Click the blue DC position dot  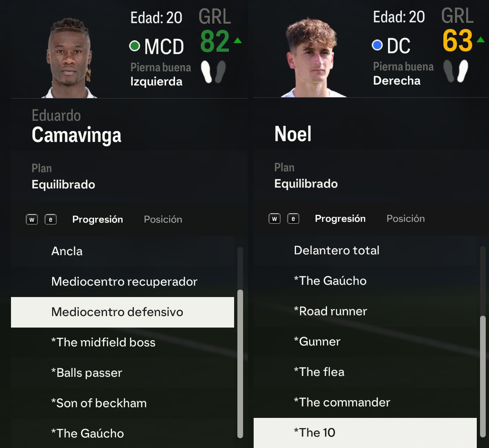click(377, 45)
